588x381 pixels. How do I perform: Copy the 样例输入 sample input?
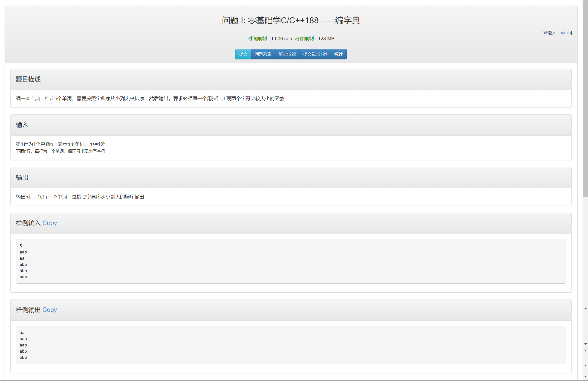click(49, 223)
